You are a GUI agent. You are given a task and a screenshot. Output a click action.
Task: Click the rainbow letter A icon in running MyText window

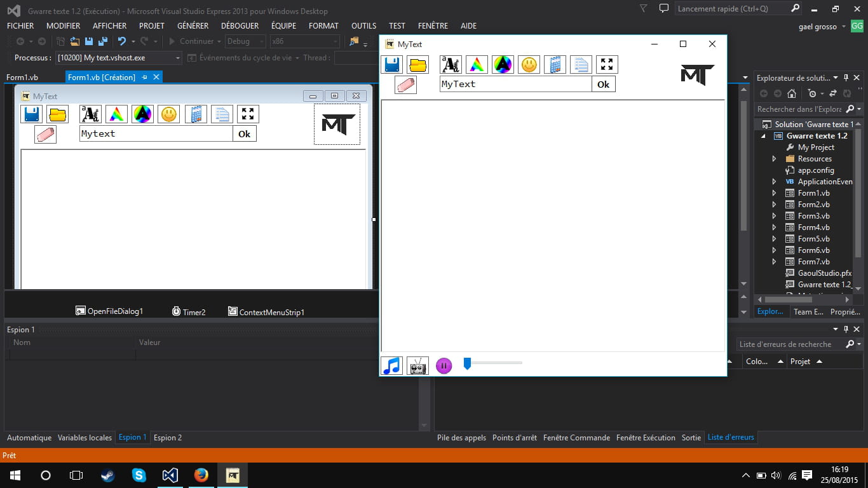coord(477,65)
